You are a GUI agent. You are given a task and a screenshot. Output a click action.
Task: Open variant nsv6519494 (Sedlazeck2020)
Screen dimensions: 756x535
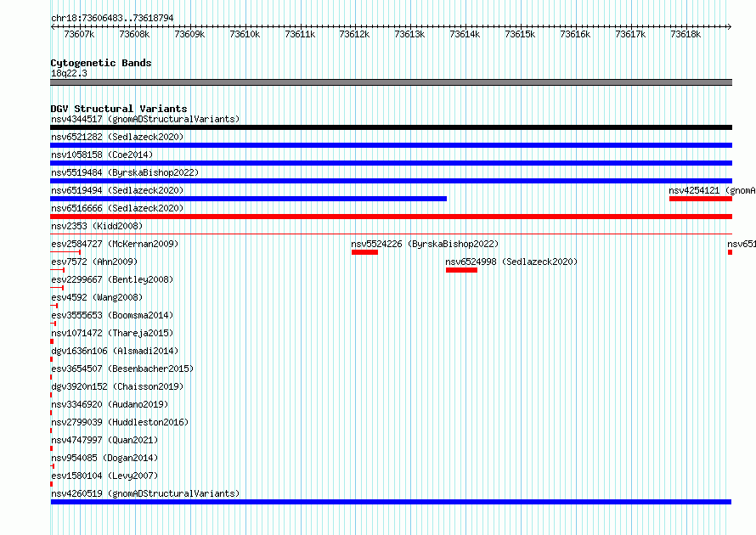[117, 190]
